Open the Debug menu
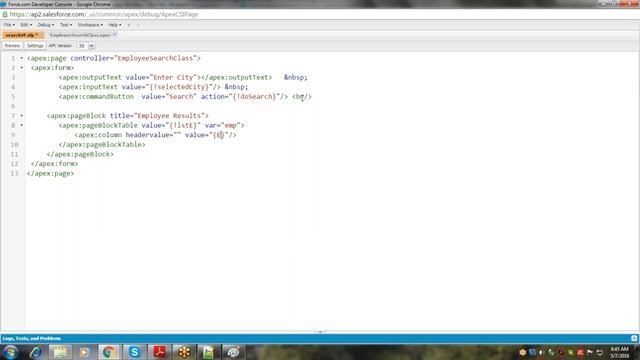 [46, 25]
